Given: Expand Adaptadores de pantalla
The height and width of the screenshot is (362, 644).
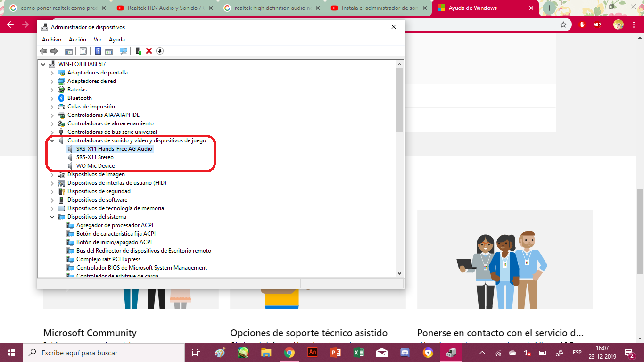Looking at the screenshot, I should click(x=52, y=73).
